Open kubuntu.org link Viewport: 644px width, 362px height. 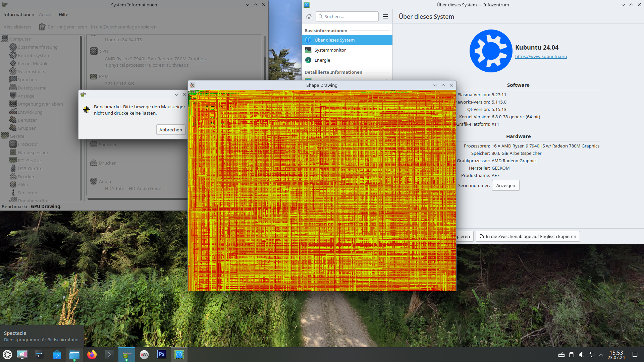(x=541, y=56)
